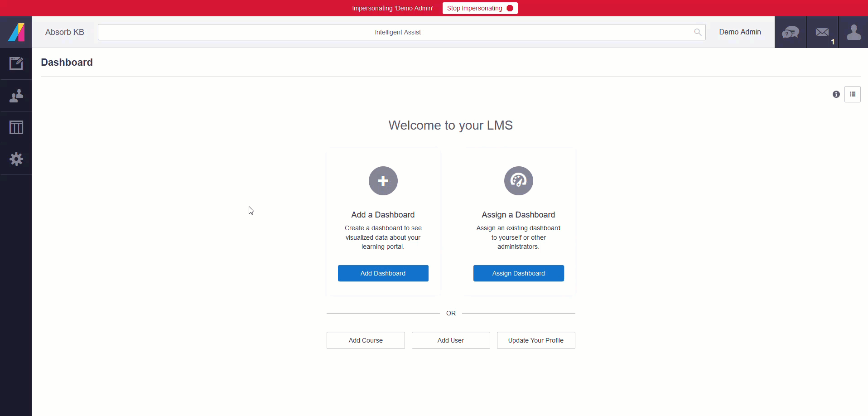Open the dashboard list menu icon
The image size is (868, 416).
tap(853, 94)
